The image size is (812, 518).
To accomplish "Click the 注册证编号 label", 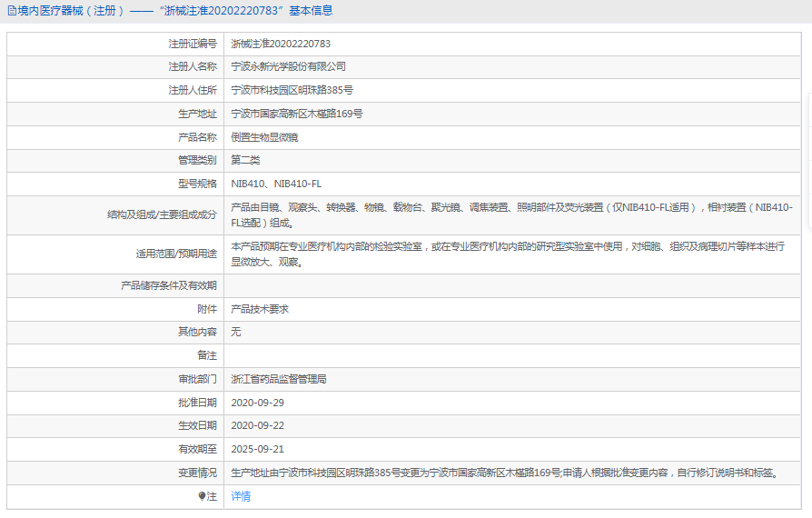I will coord(193,44).
